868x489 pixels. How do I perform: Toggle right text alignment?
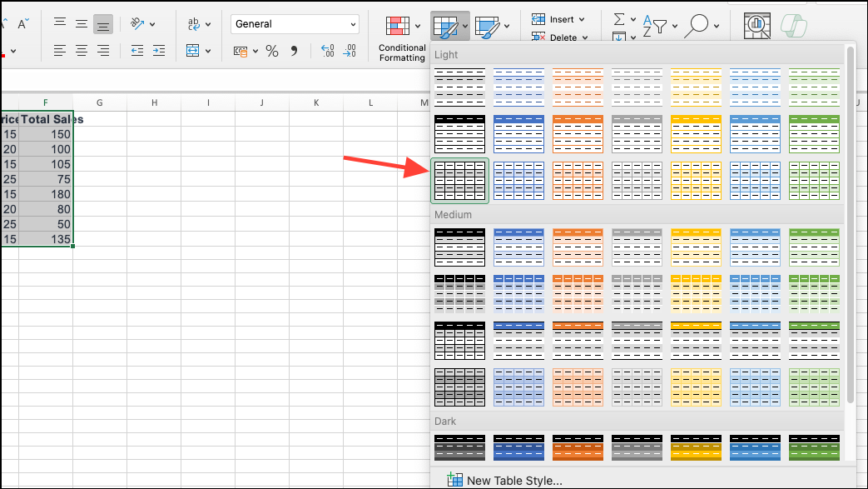click(103, 51)
